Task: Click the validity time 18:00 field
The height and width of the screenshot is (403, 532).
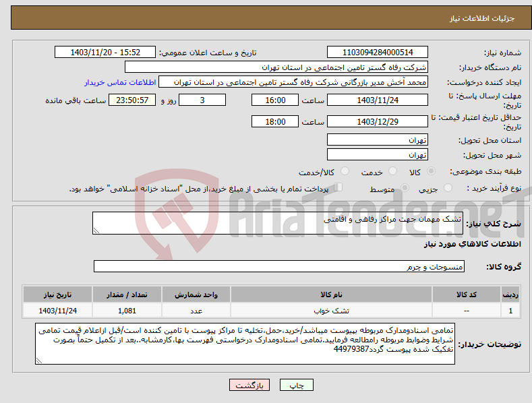Action: pyautogui.click(x=275, y=121)
